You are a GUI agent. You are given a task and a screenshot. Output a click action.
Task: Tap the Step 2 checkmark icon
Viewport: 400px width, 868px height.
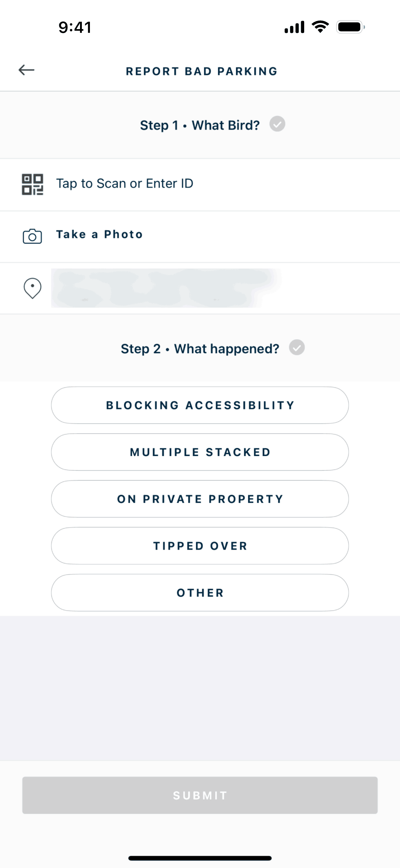click(x=297, y=347)
